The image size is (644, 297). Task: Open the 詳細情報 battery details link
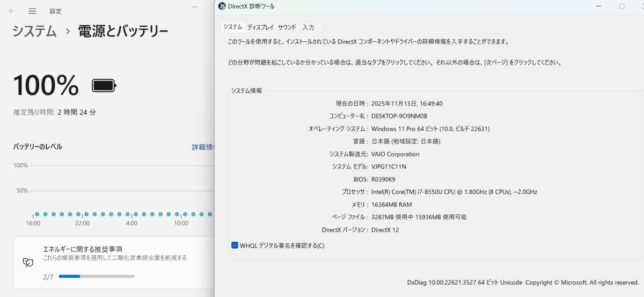pyautogui.click(x=203, y=147)
